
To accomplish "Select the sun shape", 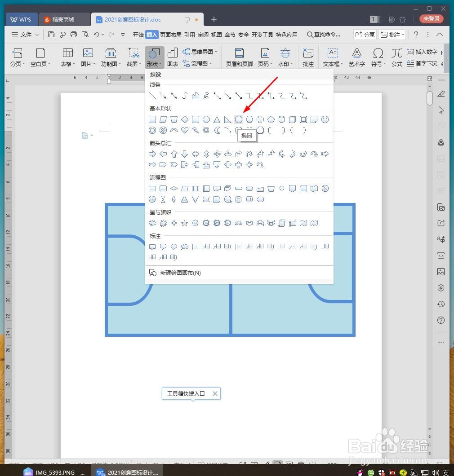I will coord(206,130).
